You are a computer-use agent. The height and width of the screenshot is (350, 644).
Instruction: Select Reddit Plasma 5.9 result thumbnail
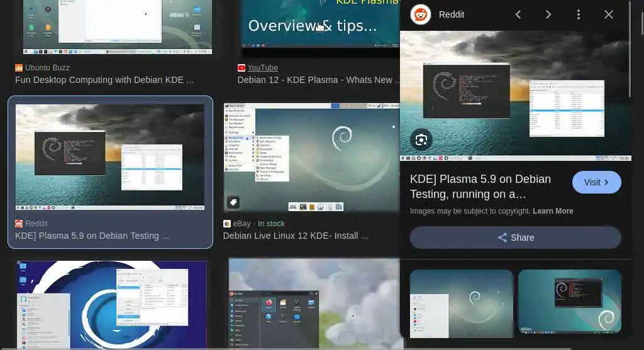[110, 156]
